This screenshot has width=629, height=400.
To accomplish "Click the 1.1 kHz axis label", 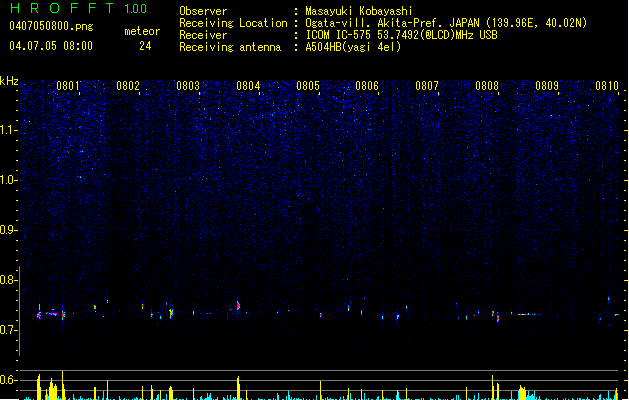I will point(9,130).
